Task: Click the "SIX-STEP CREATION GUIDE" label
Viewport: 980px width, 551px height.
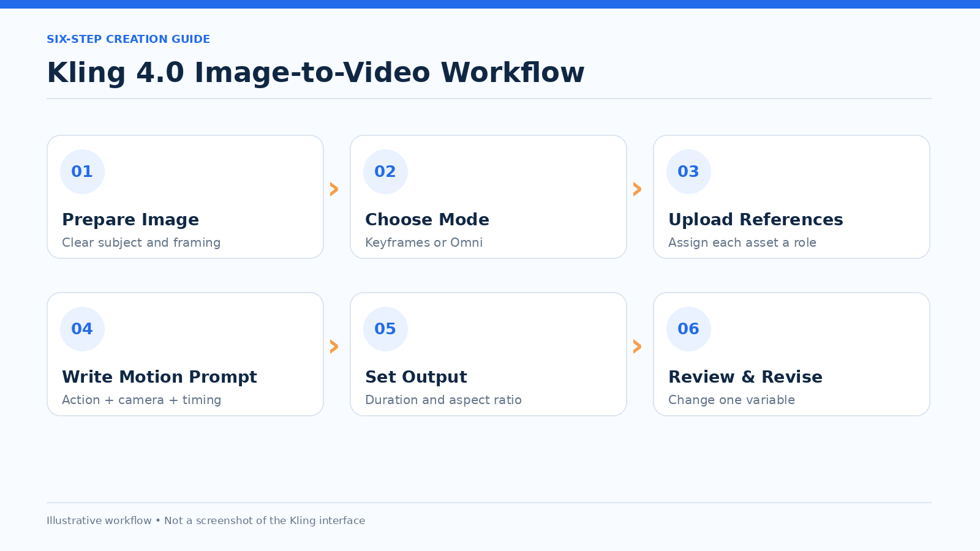Action: tap(128, 39)
